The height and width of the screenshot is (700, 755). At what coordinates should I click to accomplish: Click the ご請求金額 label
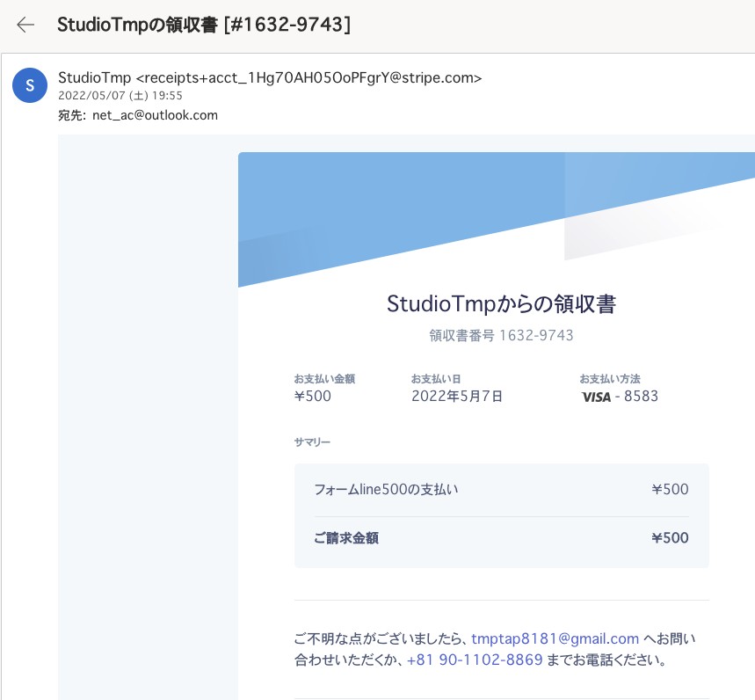click(x=346, y=538)
